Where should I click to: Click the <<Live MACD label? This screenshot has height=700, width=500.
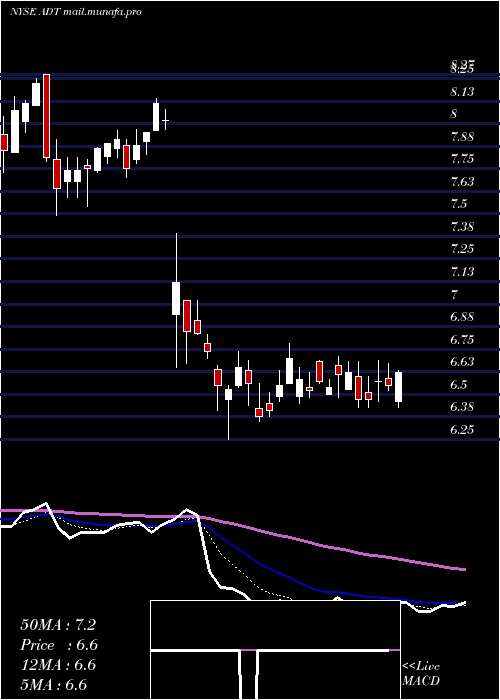coord(421,674)
